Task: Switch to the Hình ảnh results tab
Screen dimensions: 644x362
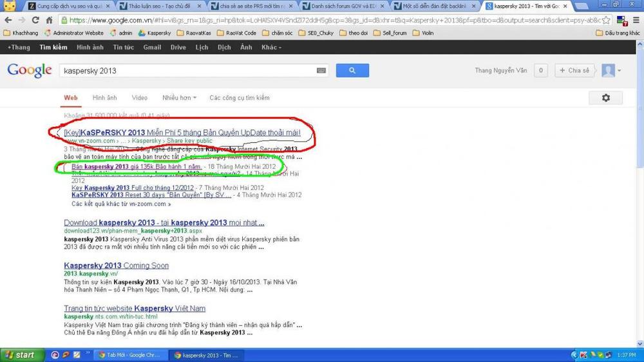Action: point(105,98)
